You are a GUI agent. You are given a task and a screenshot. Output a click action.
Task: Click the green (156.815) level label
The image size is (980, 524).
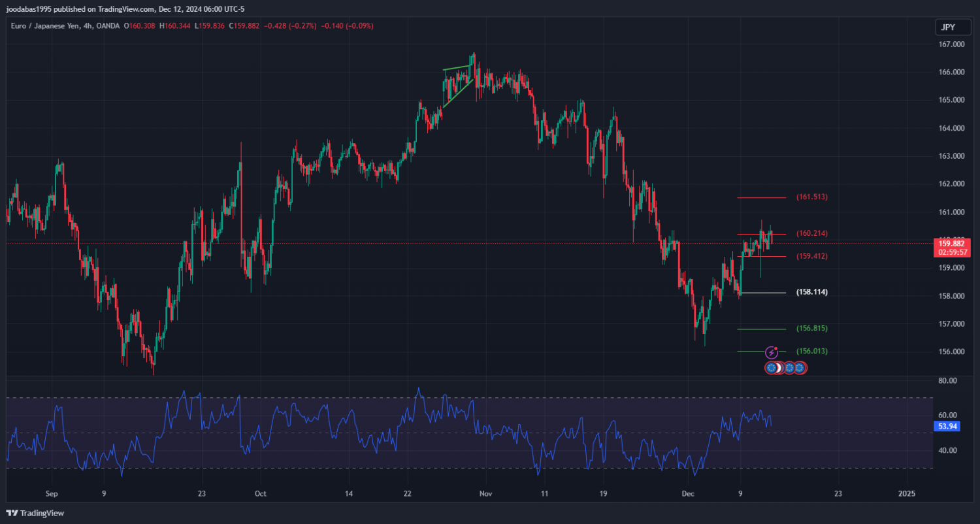point(812,328)
